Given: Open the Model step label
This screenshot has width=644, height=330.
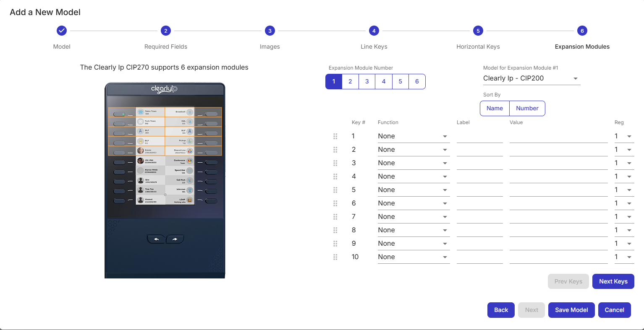Looking at the screenshot, I should (62, 47).
